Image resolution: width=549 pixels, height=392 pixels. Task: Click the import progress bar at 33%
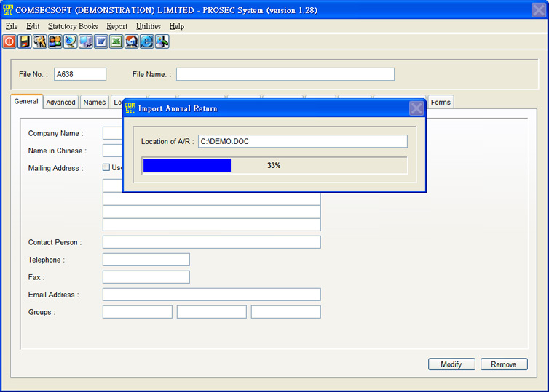click(274, 166)
